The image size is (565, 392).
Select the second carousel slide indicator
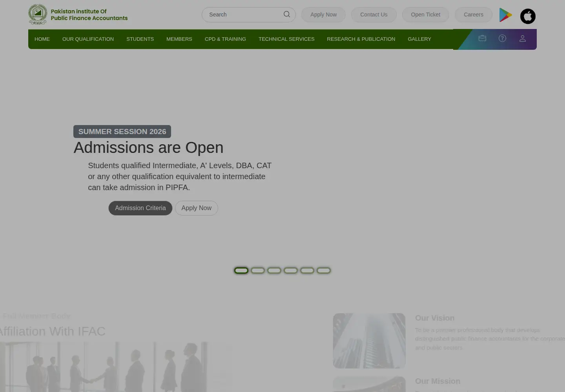(258, 270)
